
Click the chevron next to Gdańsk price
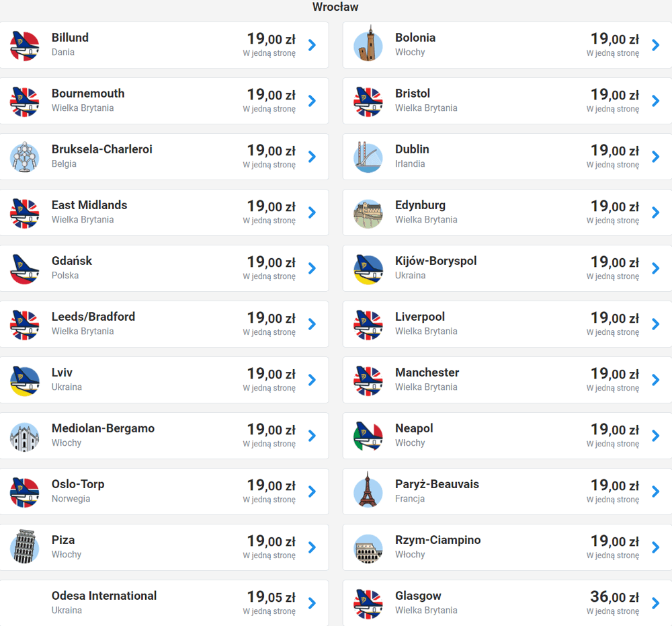312,268
